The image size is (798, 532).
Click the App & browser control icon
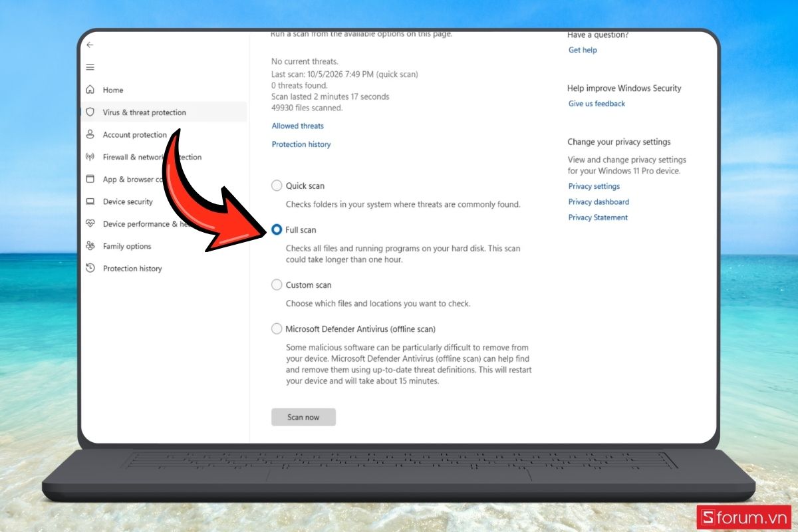pos(90,179)
